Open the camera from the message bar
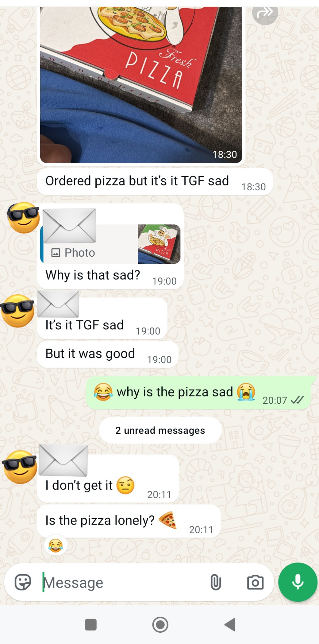 coord(255,582)
